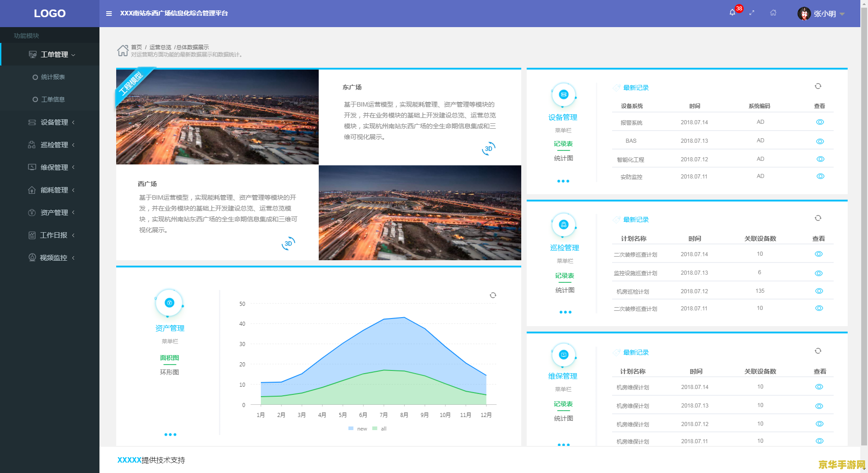868x473 pixels.
Task: Expand the 巡检管理 sidebar menu
Action: tap(73, 145)
